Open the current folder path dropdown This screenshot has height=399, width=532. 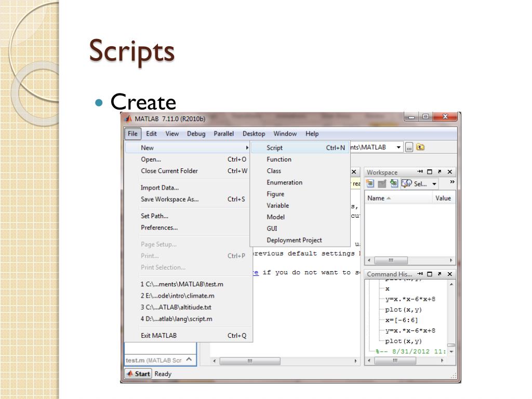(398, 147)
